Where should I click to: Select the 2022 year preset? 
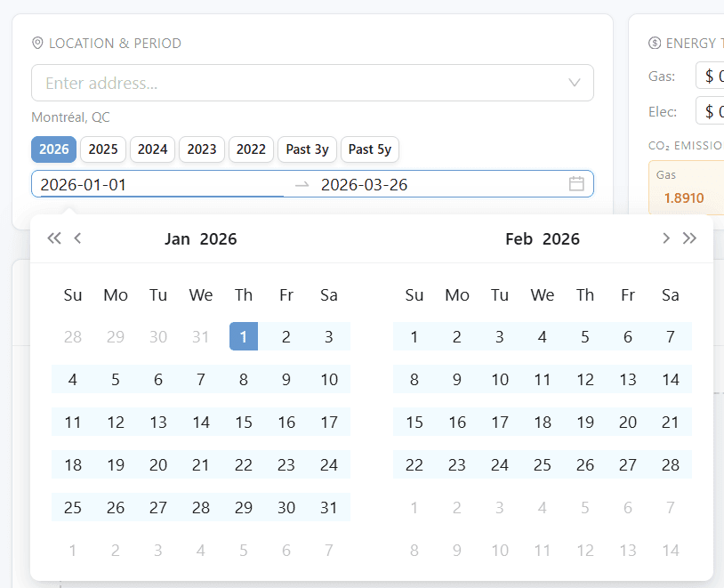pyautogui.click(x=251, y=149)
